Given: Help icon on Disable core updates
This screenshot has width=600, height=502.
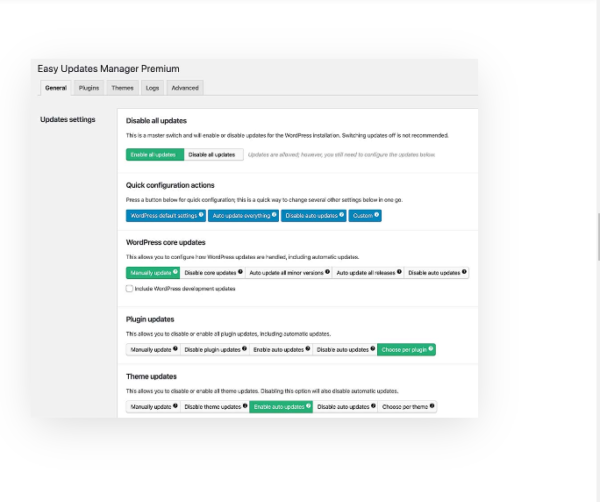Looking at the screenshot, I should tap(240, 272).
